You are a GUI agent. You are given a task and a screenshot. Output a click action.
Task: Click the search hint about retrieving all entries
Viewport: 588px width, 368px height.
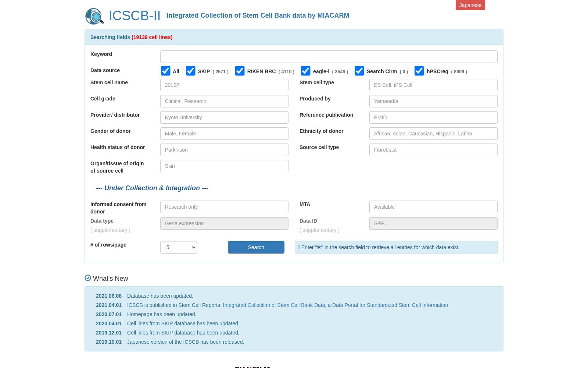click(397, 247)
